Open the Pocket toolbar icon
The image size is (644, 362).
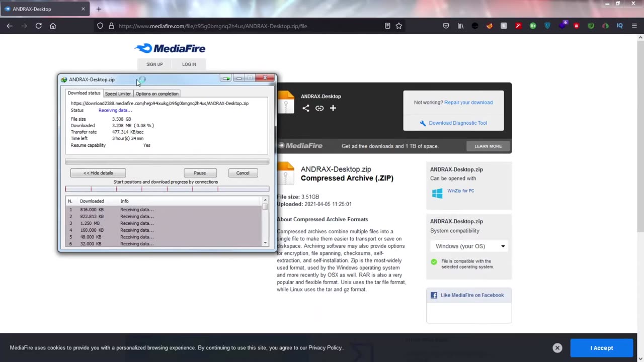point(446,26)
